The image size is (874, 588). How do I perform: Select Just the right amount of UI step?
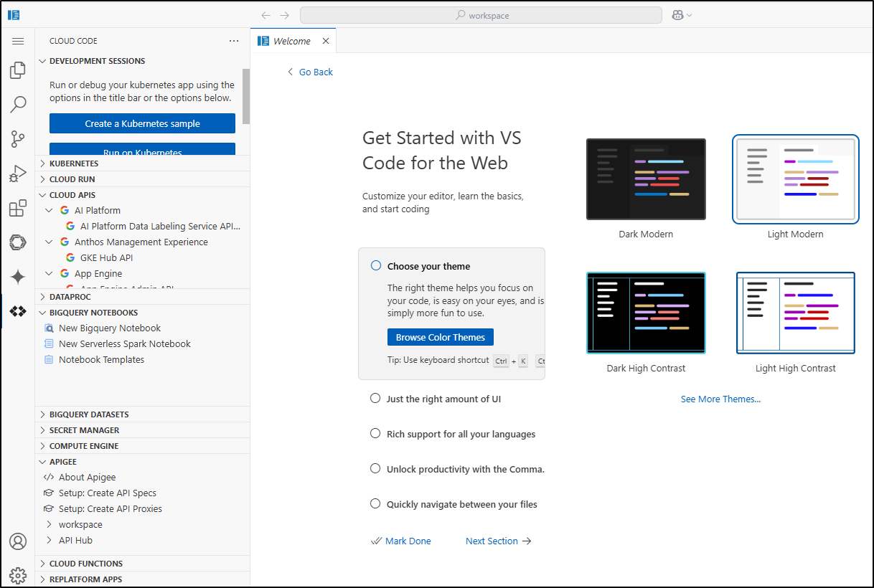375,398
